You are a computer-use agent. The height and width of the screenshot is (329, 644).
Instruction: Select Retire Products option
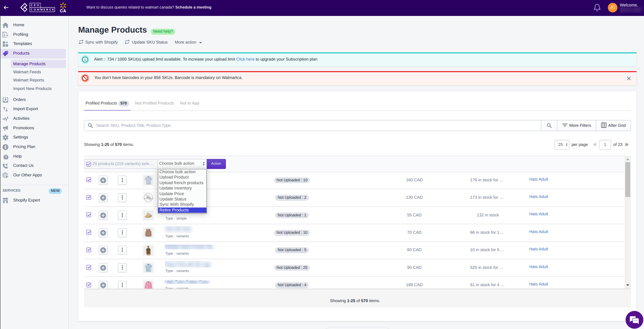(x=182, y=210)
